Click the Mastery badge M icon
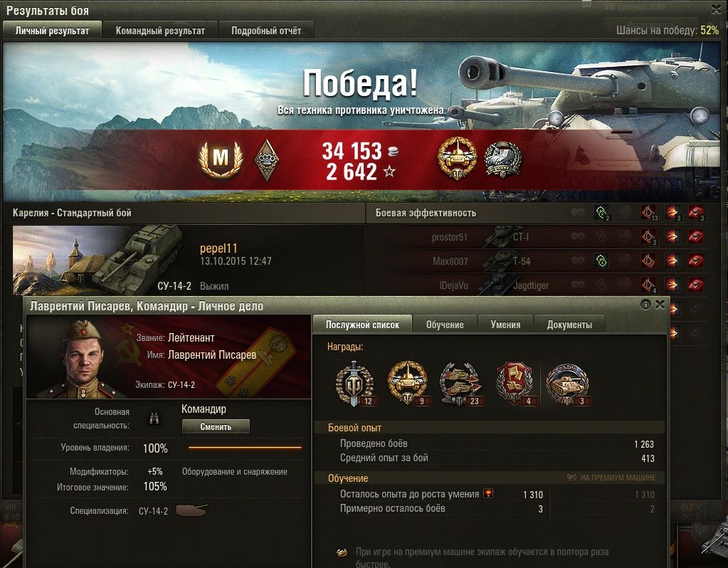728x568 pixels. 221,159
